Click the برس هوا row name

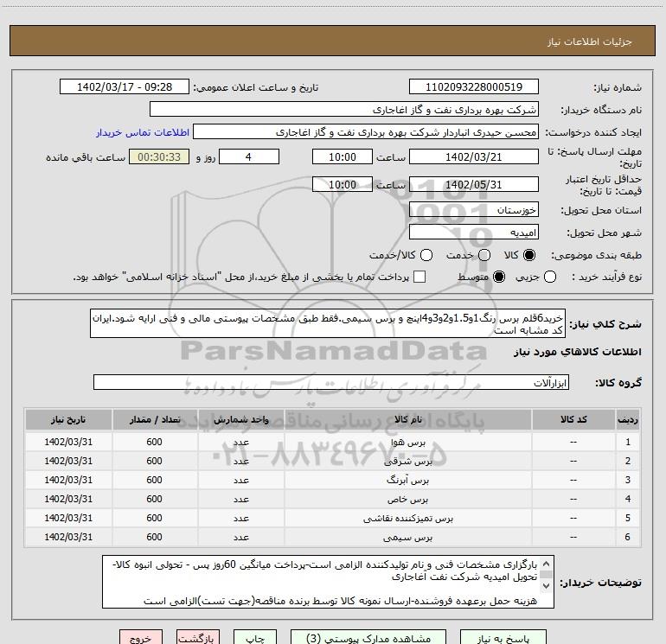407,443
